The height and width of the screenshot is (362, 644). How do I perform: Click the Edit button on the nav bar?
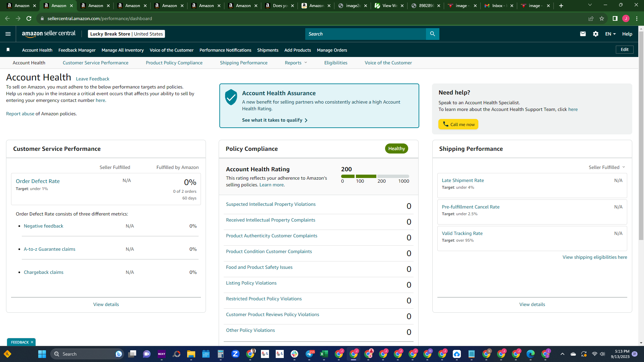click(625, 50)
